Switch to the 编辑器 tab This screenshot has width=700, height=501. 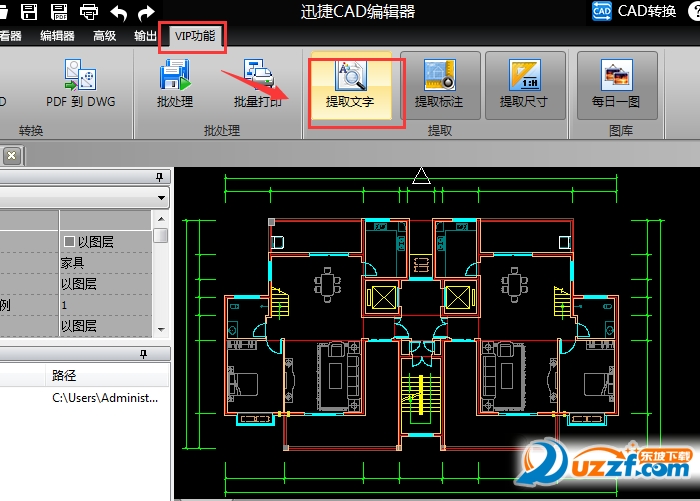pos(57,36)
